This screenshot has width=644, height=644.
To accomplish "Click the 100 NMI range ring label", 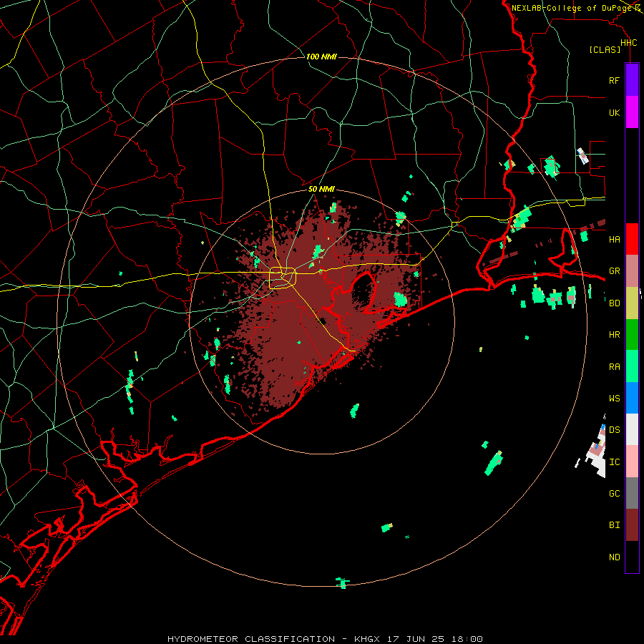I will 321,57.
